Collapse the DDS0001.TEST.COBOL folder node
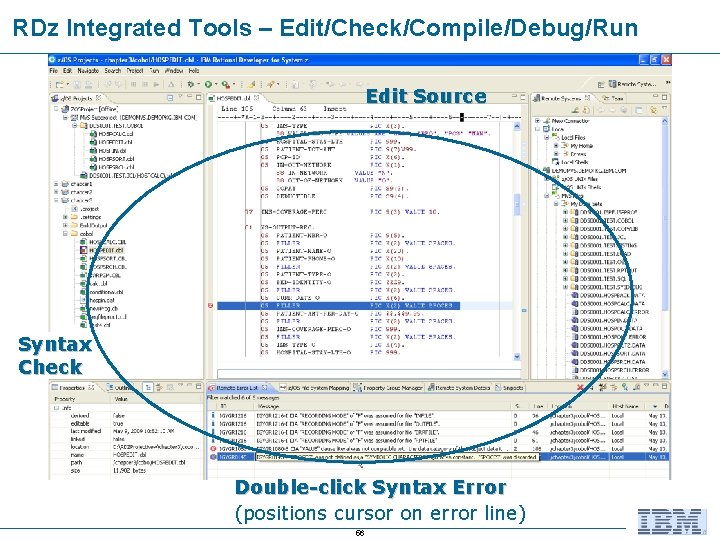The height and width of the screenshot is (540, 720). coord(74,125)
